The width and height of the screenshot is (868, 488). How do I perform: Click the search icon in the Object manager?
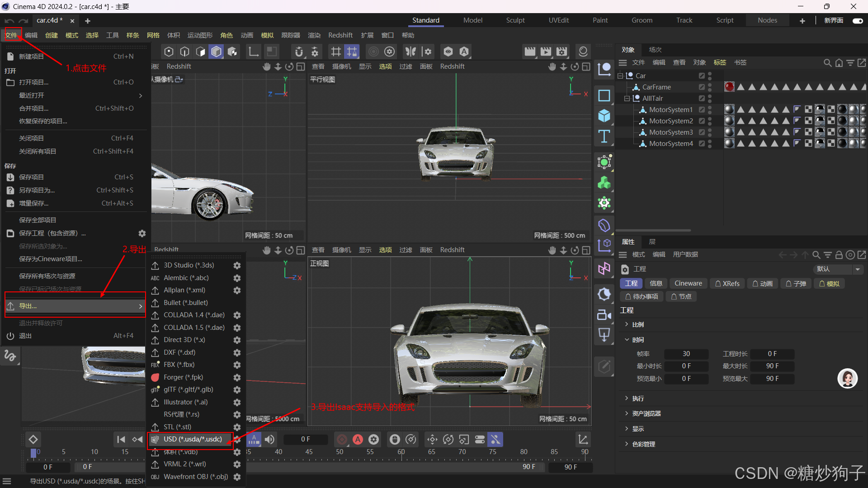point(827,63)
